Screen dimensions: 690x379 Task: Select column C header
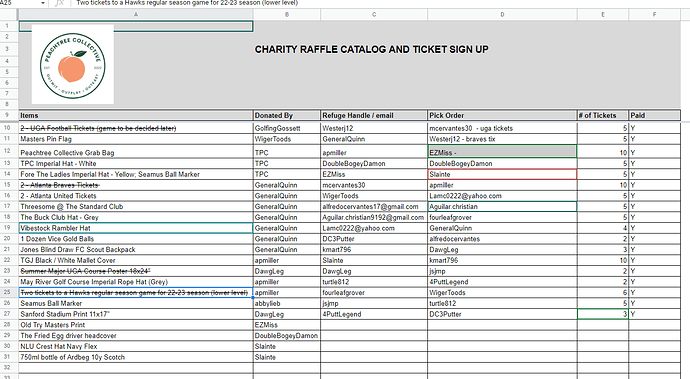374,15
